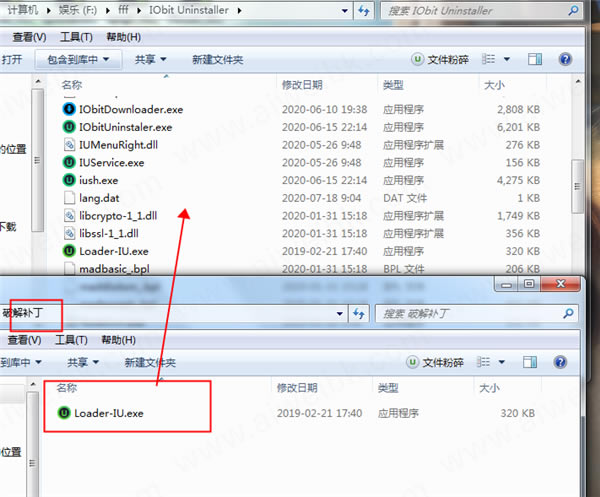Open 帮助(H) menu in top window
This screenshot has height=497, width=600.
pos(124,37)
